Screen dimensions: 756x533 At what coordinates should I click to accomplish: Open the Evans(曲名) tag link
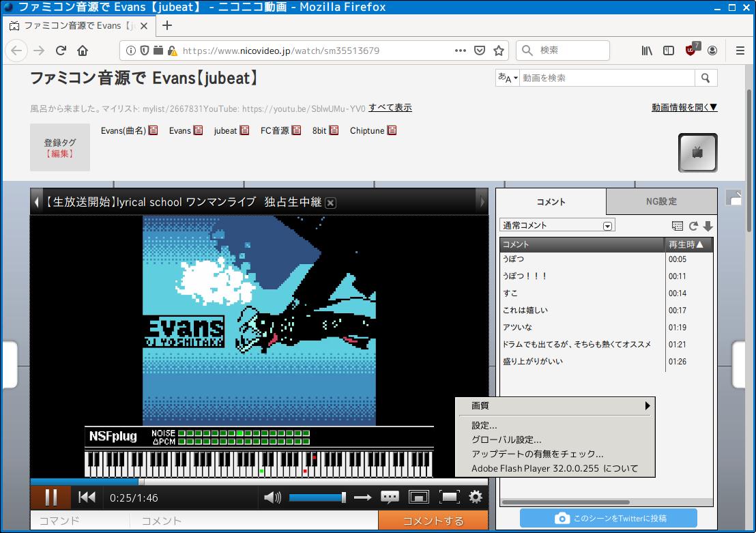[123, 131]
